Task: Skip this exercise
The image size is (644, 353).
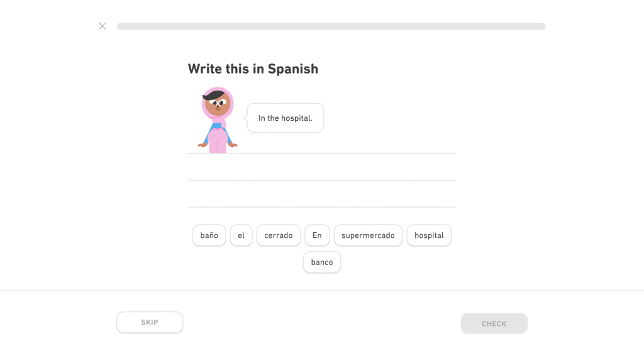Action: (150, 323)
